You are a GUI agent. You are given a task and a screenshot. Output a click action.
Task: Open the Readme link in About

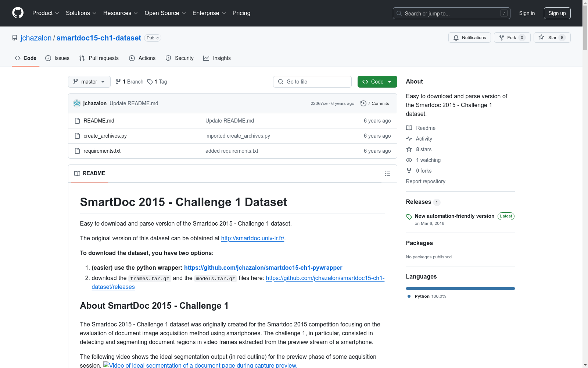pyautogui.click(x=421, y=128)
